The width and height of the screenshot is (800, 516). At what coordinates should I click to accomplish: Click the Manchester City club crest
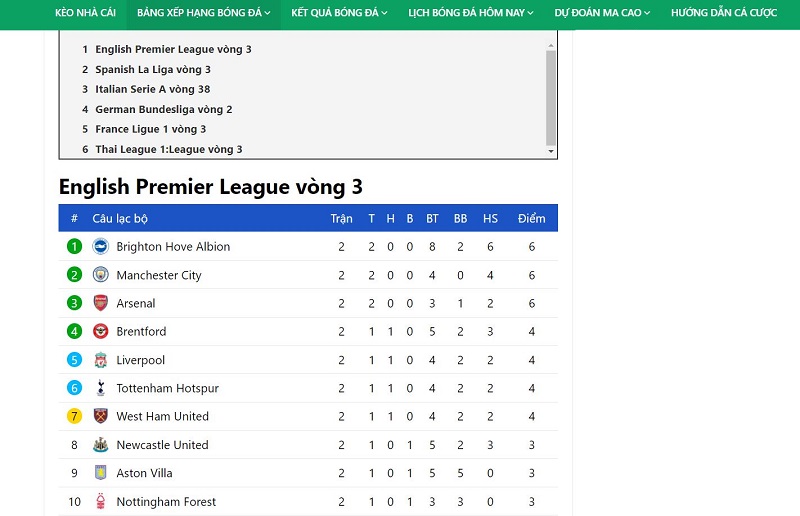pos(101,275)
